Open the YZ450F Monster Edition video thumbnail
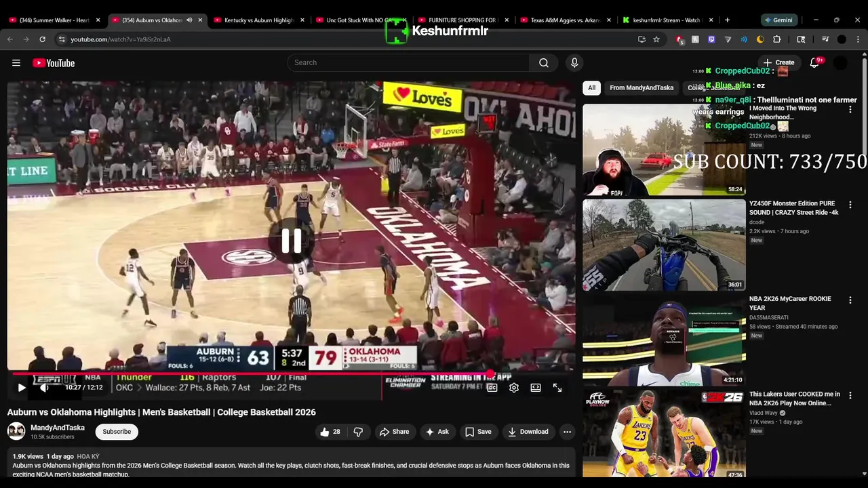The width and height of the screenshot is (868, 488). [664, 245]
